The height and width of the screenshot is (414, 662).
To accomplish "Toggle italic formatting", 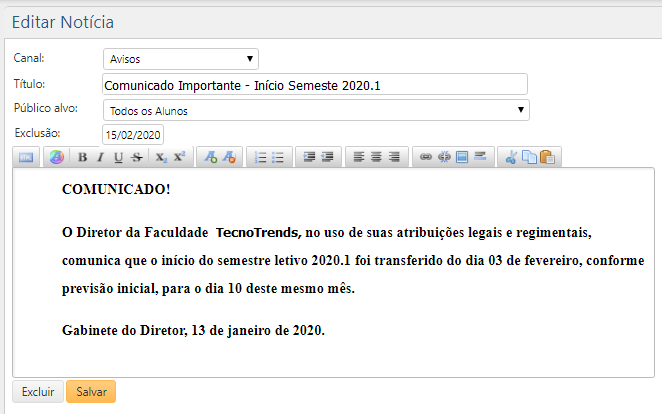I will 100,157.
